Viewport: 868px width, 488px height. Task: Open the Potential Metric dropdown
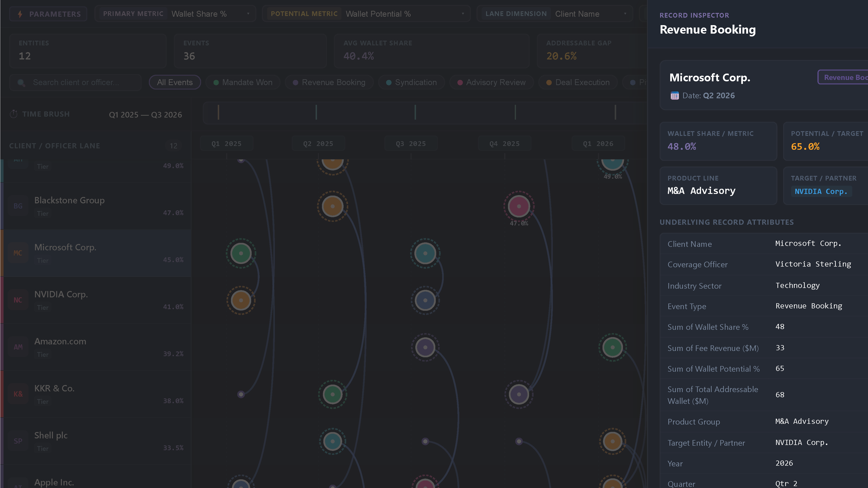(x=366, y=14)
